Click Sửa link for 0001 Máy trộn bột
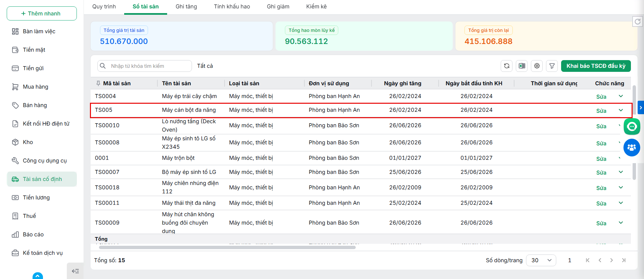Screen dimensions: 644x279 [601, 159]
